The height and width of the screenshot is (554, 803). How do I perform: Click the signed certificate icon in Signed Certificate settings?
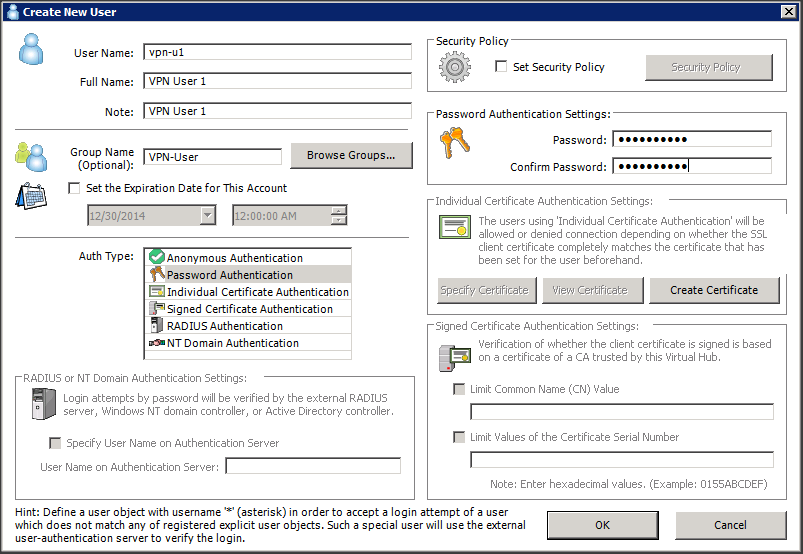point(454,354)
